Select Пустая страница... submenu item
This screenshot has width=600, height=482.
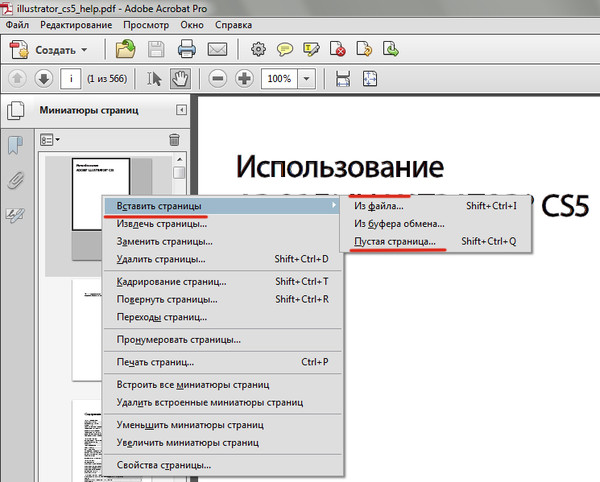point(436,241)
